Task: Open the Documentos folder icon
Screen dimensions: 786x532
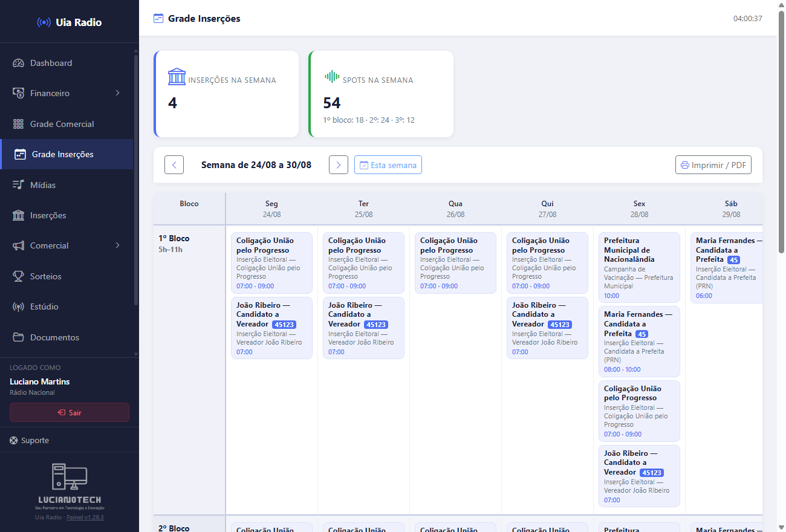Action: (18, 337)
